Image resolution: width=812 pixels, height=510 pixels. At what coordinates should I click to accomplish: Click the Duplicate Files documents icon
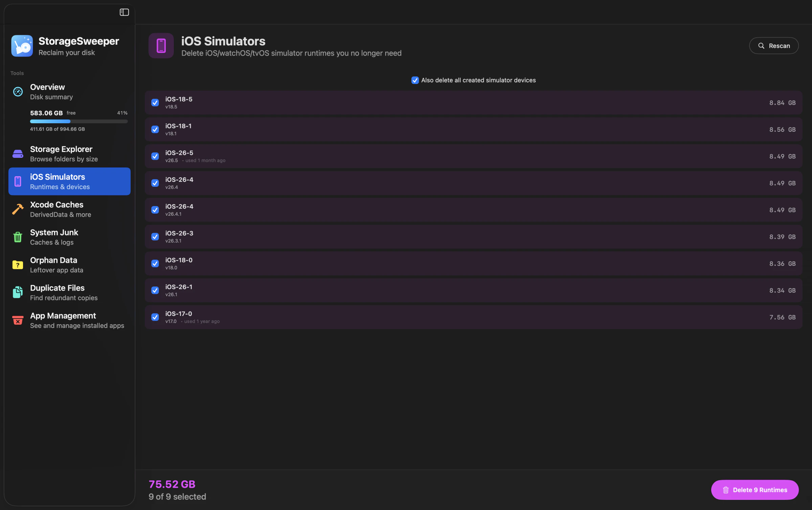click(x=18, y=293)
